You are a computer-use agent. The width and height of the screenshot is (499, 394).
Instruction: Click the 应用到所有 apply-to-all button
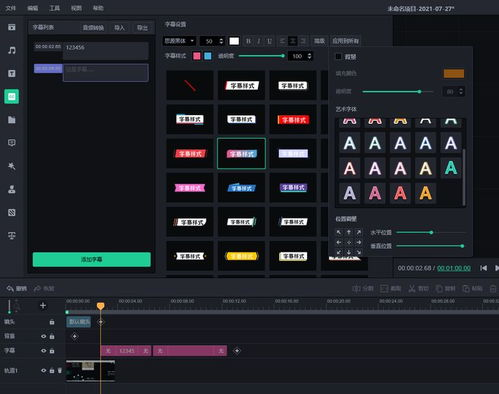coord(346,41)
